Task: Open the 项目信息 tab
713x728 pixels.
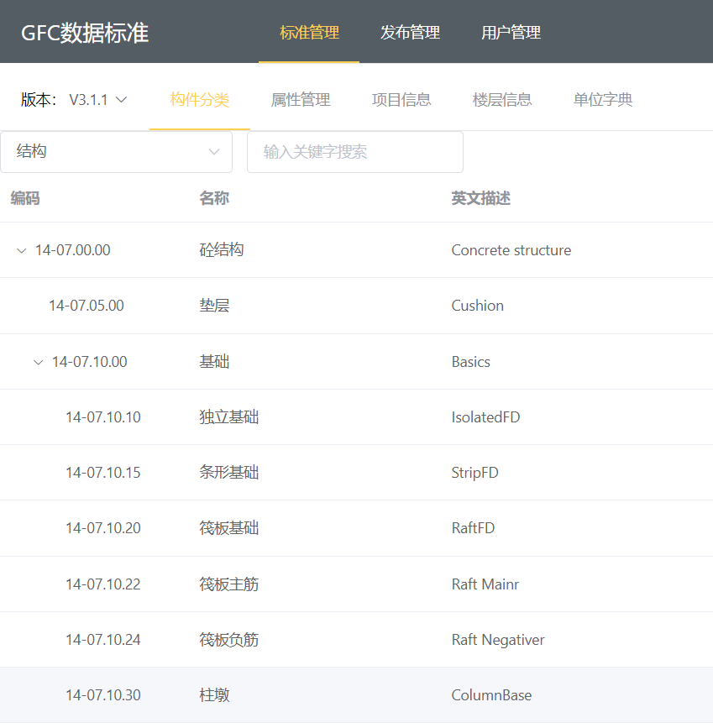Action: [x=401, y=99]
